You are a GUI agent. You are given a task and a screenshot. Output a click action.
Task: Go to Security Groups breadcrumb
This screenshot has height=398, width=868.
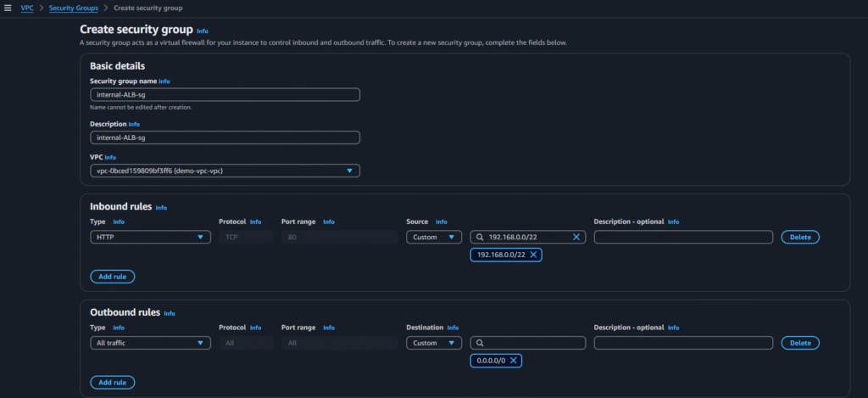(74, 8)
